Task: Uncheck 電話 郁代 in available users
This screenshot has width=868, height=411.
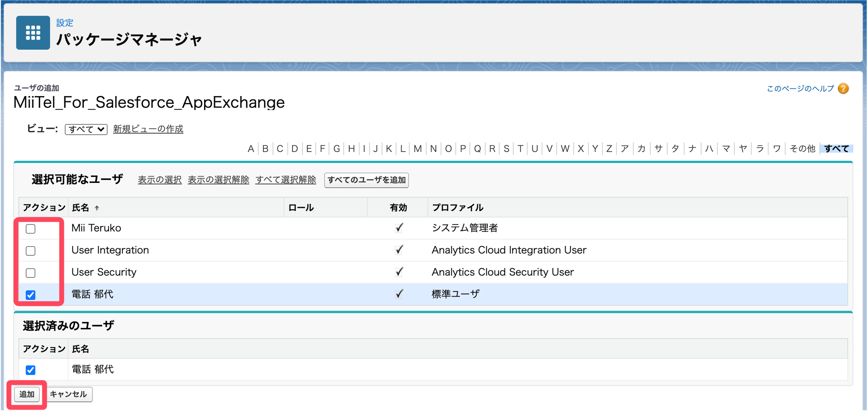Action: coord(31,295)
